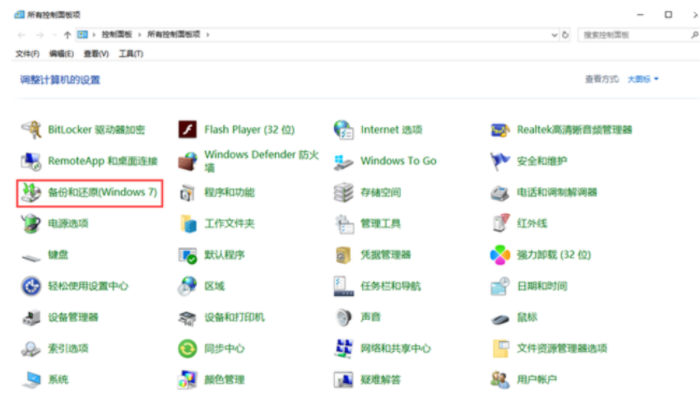Open the BitLocker 驱动器加密 icon
The height and width of the screenshot is (400, 700).
pyautogui.click(x=31, y=130)
